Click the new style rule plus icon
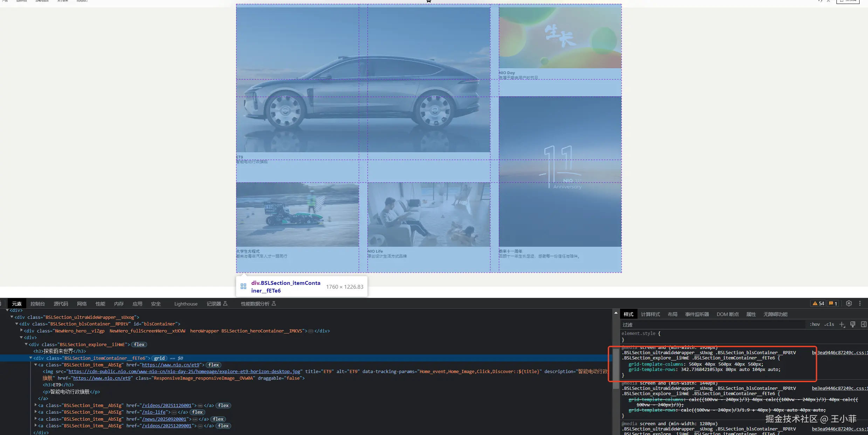 (x=842, y=324)
